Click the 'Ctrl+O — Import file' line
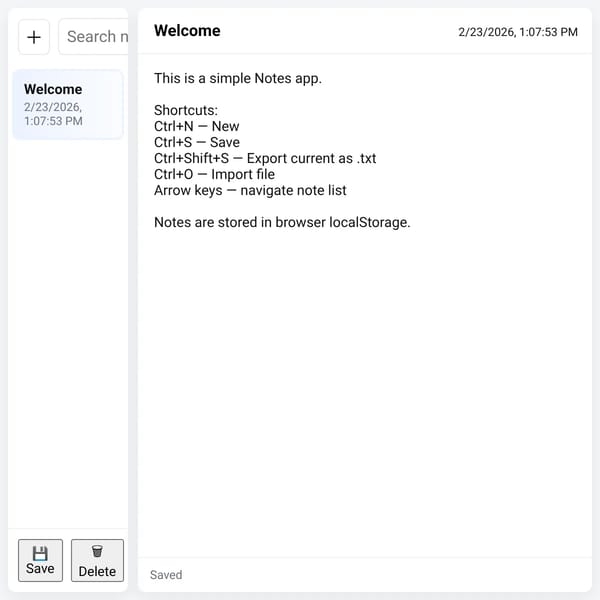The image size is (600, 600). 214,174
